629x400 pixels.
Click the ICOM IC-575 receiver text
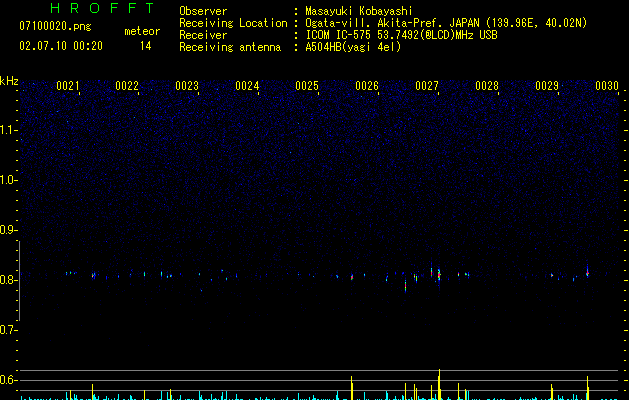401,35
